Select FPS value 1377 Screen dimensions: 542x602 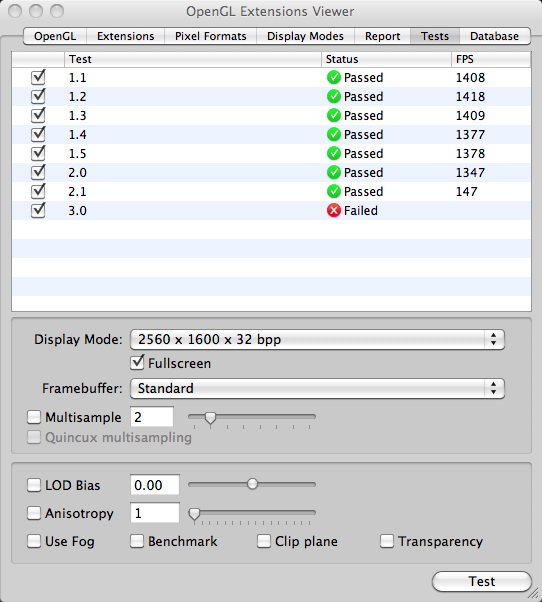[470, 134]
